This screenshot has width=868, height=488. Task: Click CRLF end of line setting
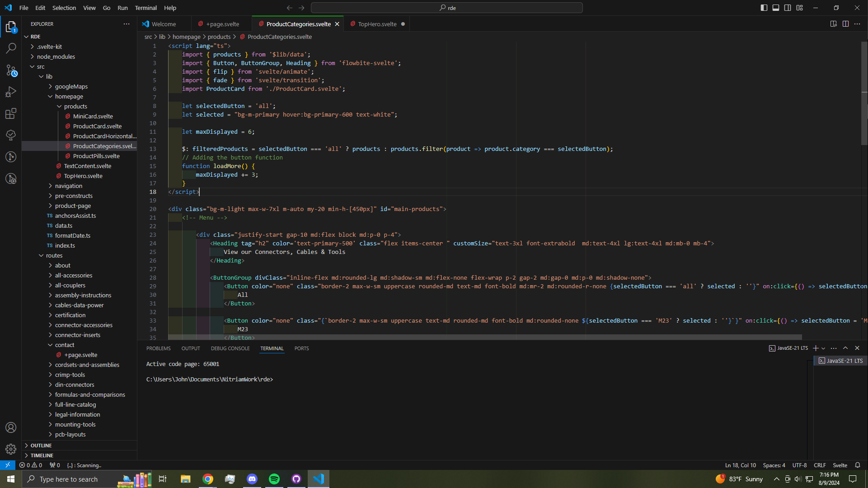(820, 465)
